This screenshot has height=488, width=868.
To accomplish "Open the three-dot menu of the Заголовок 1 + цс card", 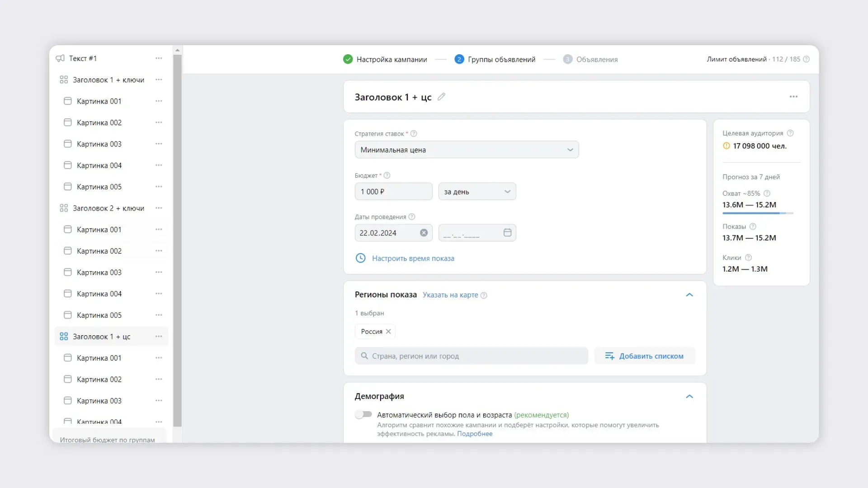I will [x=793, y=97].
